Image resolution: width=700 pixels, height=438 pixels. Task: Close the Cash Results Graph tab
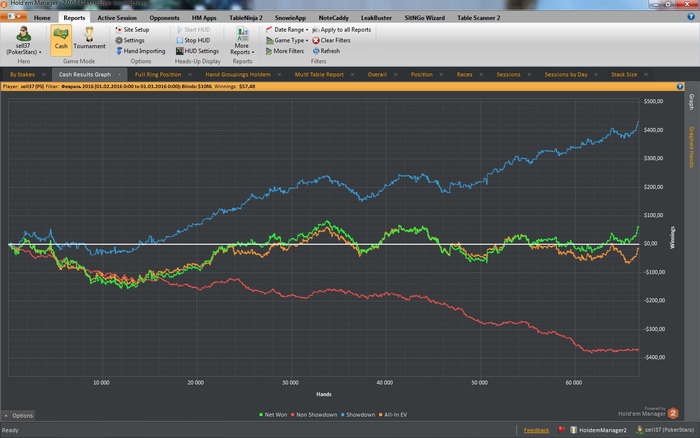(120, 75)
